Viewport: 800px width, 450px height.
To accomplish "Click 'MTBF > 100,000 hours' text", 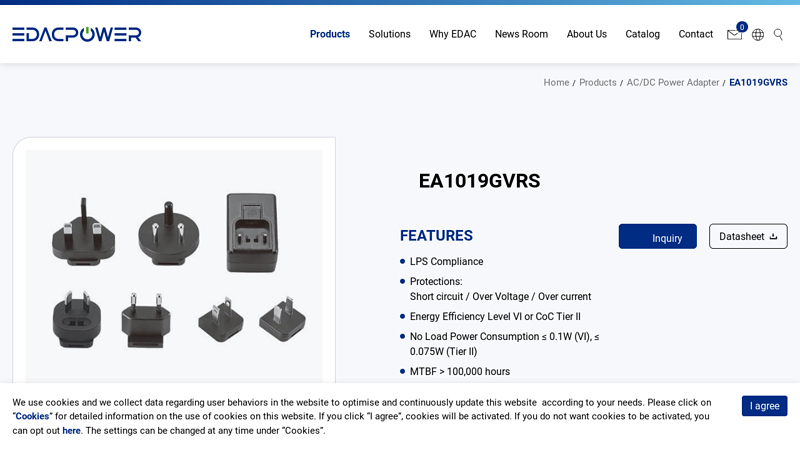I will [x=460, y=372].
